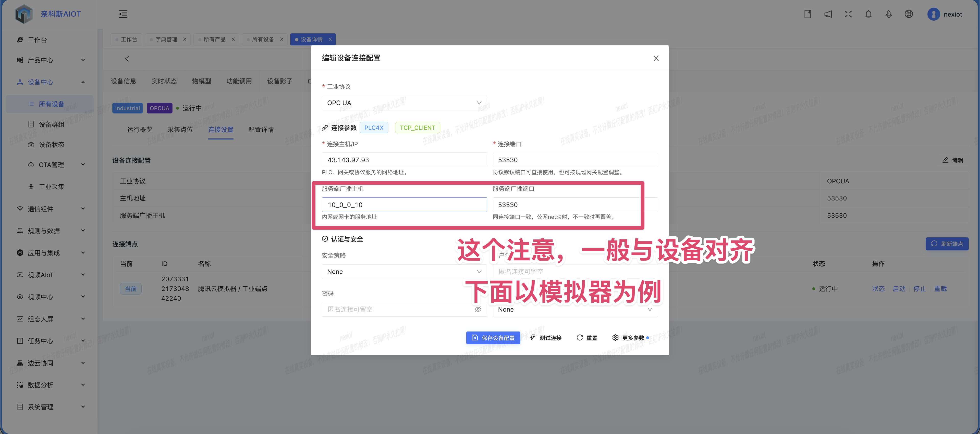The width and height of the screenshot is (980, 434).
Task: Click the 状态 action link
Action: [878, 289]
